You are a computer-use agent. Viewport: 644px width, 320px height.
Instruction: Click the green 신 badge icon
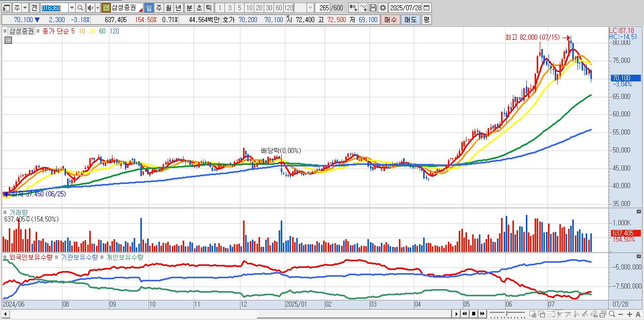(x=105, y=8)
